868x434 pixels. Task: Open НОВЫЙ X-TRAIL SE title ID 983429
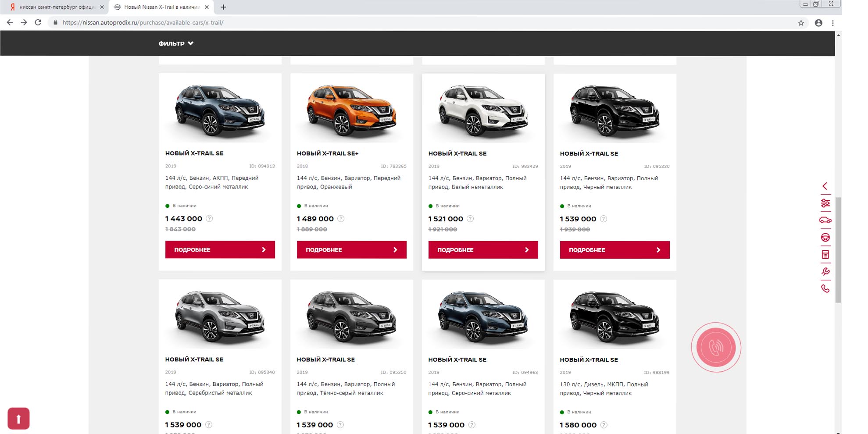(x=457, y=153)
